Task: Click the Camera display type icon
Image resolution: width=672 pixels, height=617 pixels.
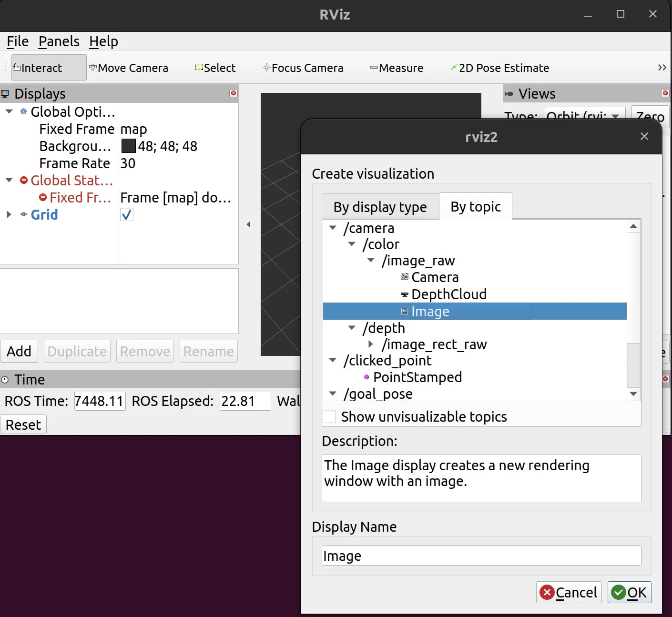Action: point(405,277)
